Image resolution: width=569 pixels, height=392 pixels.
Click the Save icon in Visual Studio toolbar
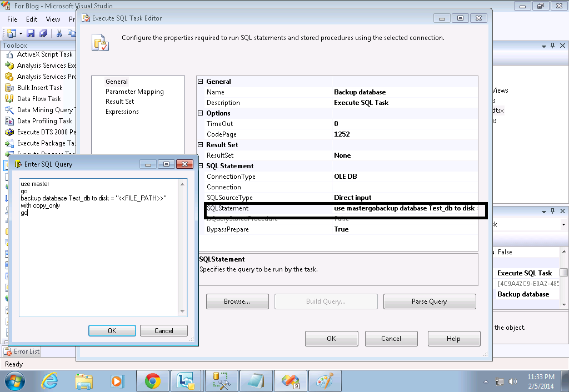(31, 33)
